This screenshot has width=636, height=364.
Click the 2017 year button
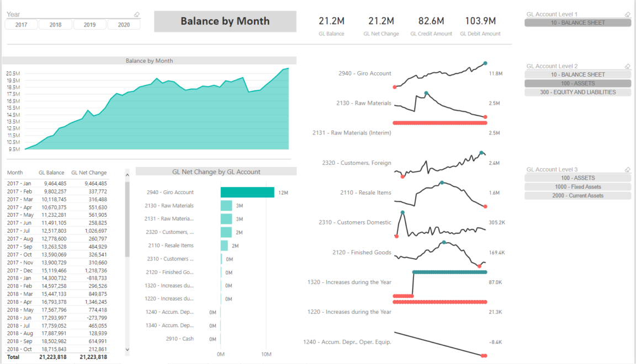coord(21,24)
